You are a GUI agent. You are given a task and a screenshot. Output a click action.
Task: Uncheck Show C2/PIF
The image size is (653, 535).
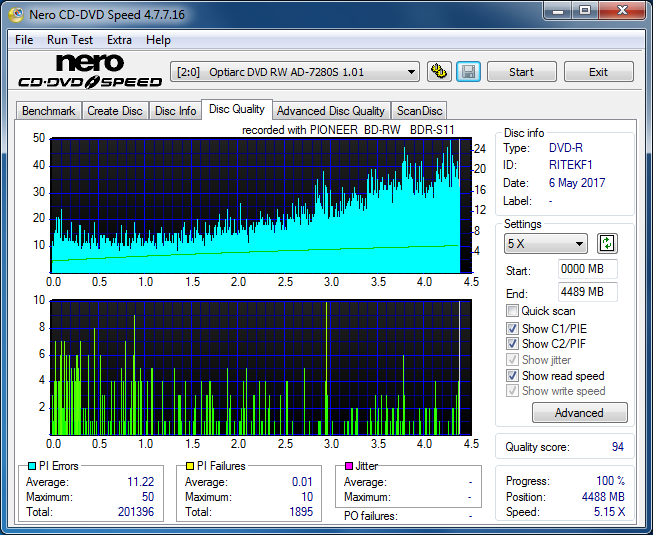512,343
